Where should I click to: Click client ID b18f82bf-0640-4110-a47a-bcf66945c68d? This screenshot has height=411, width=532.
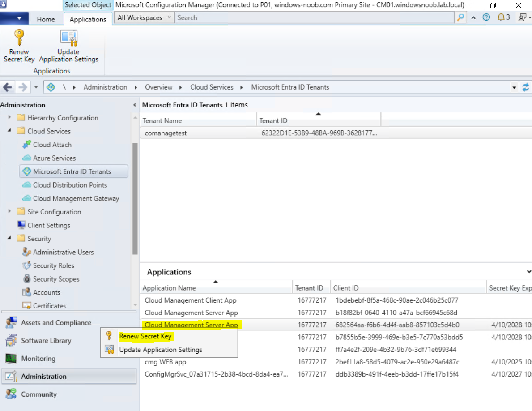click(x=396, y=313)
